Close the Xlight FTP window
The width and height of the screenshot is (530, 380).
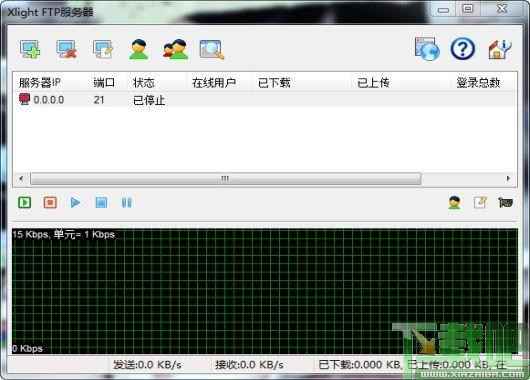(502, 8)
